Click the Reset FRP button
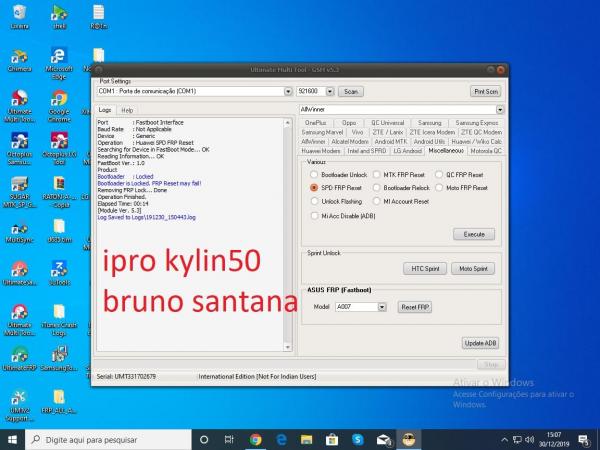Viewport: 600px width, 450px height. (x=414, y=307)
